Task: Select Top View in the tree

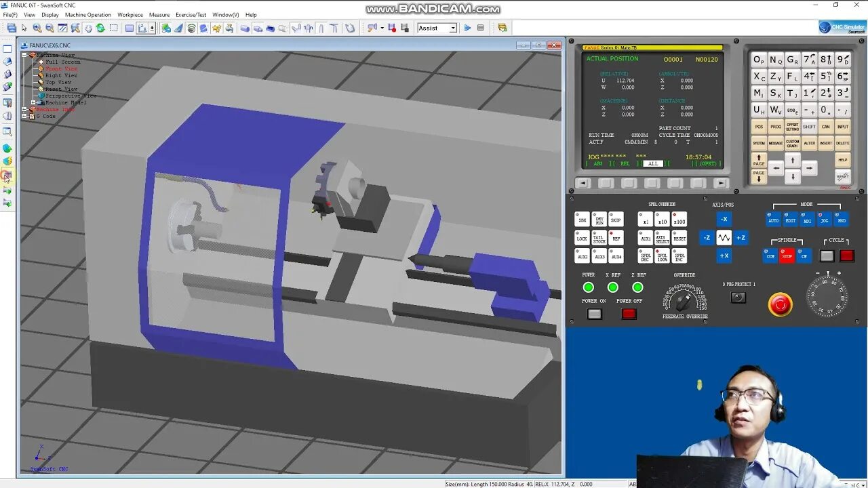Action: click(x=58, y=82)
